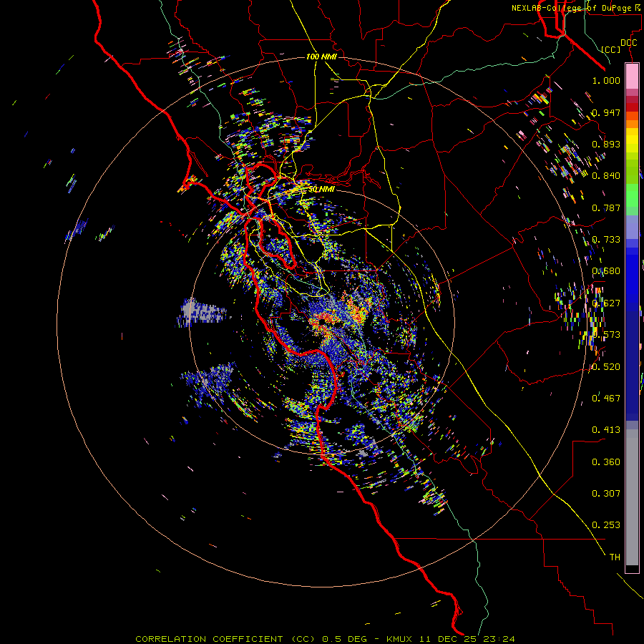Click the KMUX station ID in the footer
The image size is (644, 644).
[x=399, y=639]
